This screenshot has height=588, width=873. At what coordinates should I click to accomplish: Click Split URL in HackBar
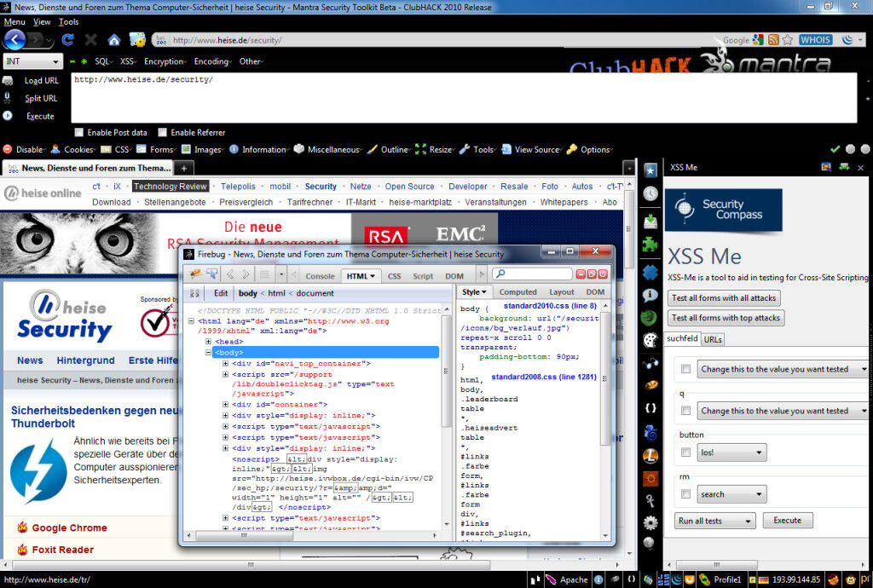[41, 99]
